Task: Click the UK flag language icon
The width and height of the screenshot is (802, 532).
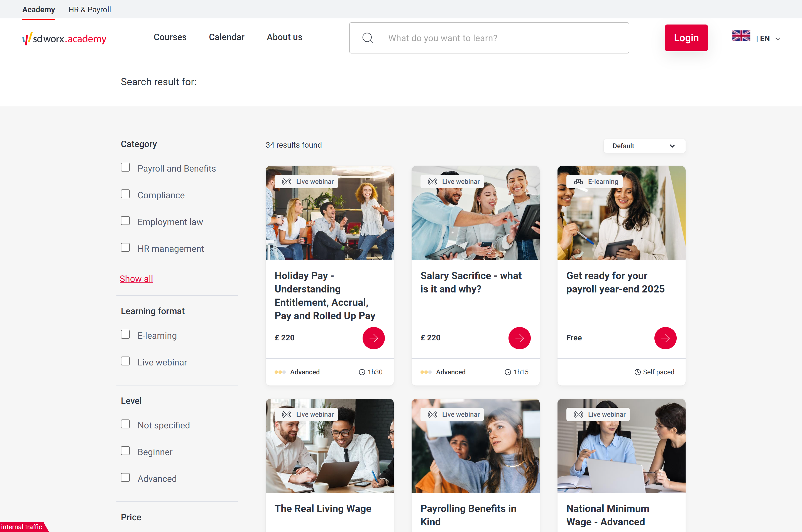Action: (741, 36)
